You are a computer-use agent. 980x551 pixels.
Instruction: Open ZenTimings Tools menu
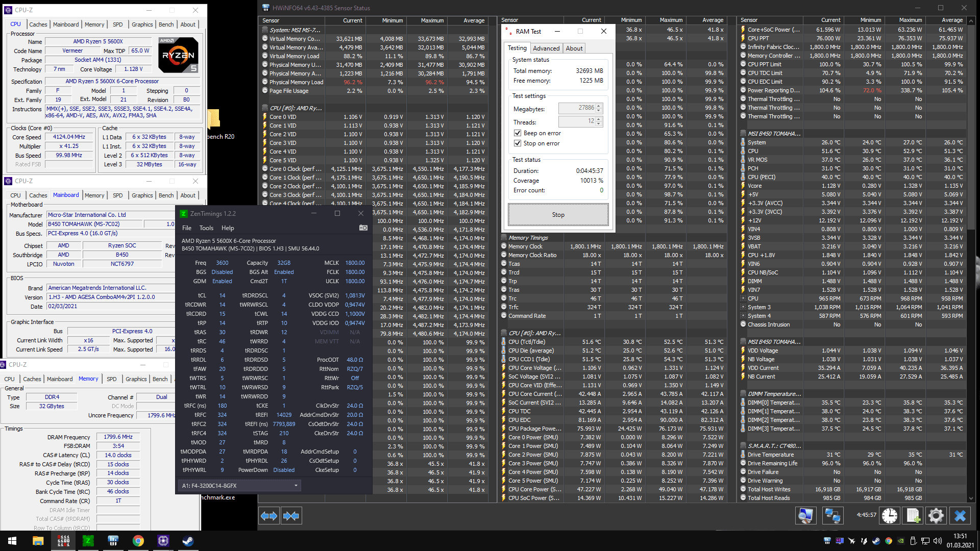206,228
